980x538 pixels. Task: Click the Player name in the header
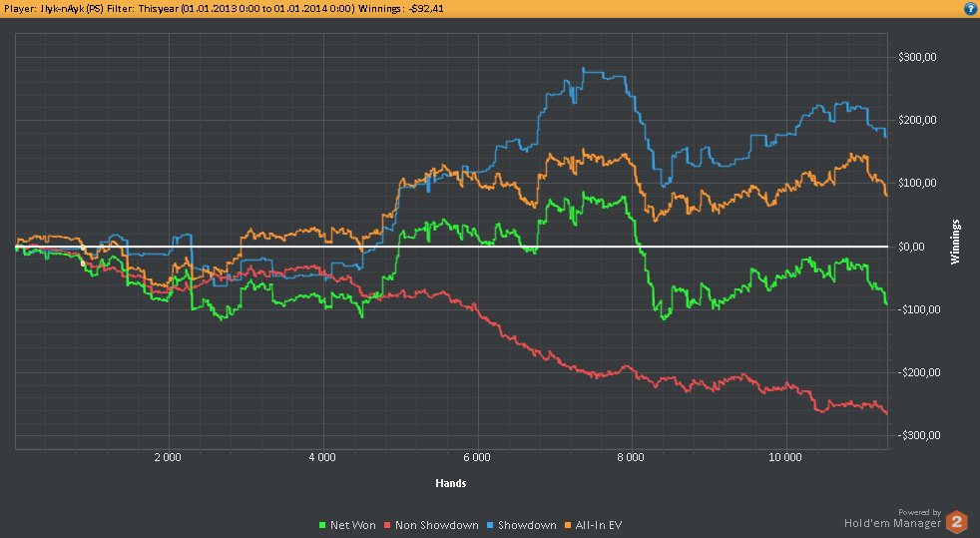tap(54, 9)
